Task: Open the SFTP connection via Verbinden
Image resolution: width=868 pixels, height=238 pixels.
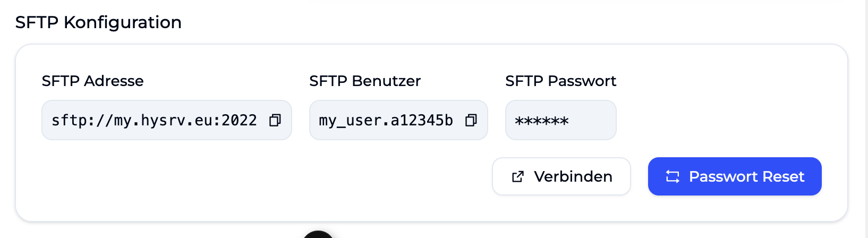Action: click(561, 176)
